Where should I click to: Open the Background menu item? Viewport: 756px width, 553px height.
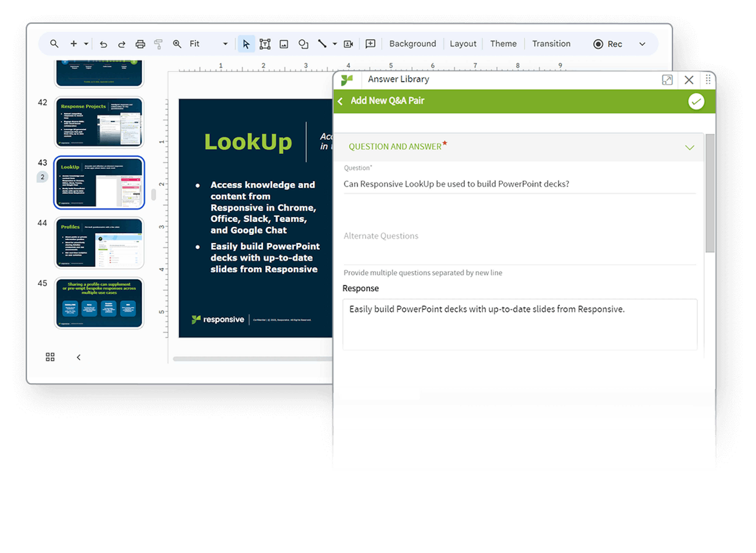(x=412, y=44)
